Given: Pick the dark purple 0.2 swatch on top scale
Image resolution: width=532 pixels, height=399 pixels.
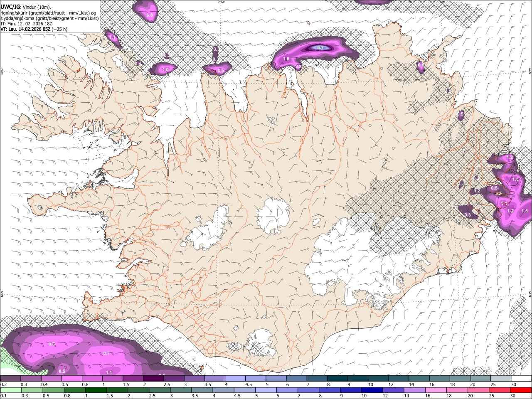Looking at the screenshot, I should click(x=10, y=378).
